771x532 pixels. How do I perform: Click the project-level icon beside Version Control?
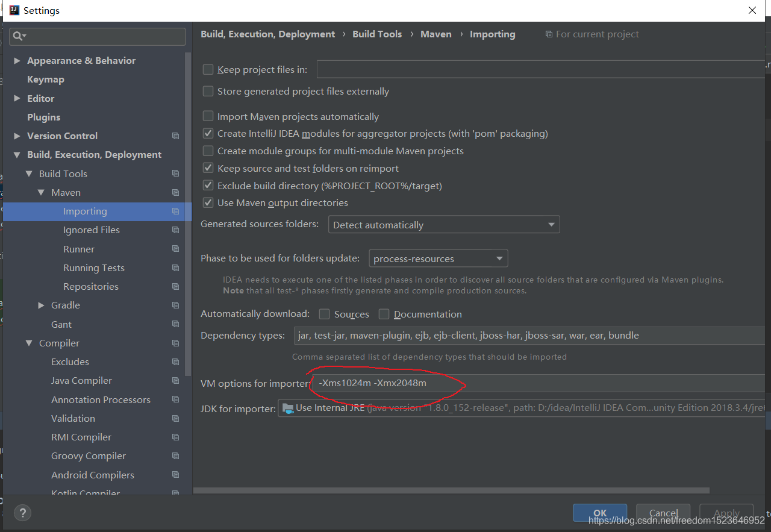[x=175, y=136]
